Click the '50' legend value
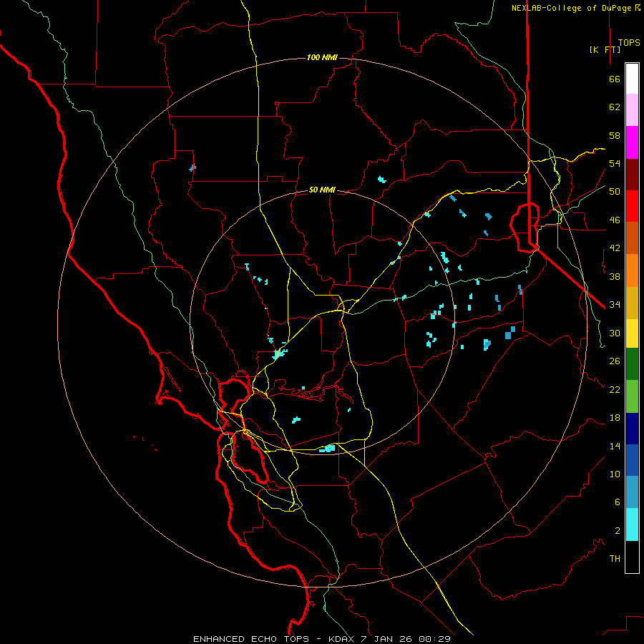The width and height of the screenshot is (644, 644). point(615,192)
